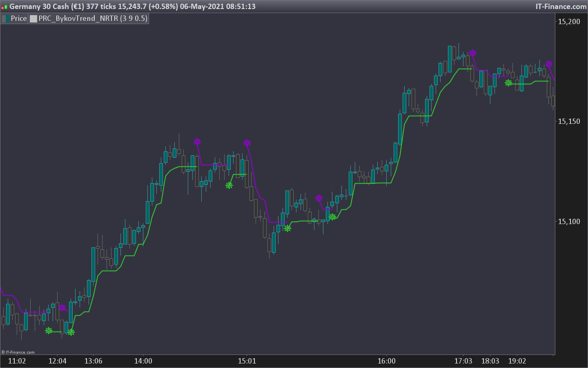Click the (+0.58%) change value
This screenshot has width=588, height=368.
tap(163, 7)
